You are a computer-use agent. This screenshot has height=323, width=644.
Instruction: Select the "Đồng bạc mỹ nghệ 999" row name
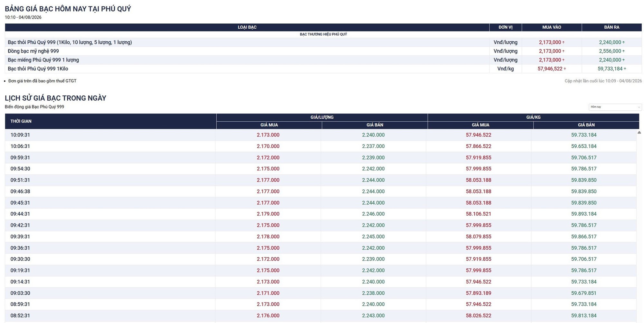coord(33,51)
